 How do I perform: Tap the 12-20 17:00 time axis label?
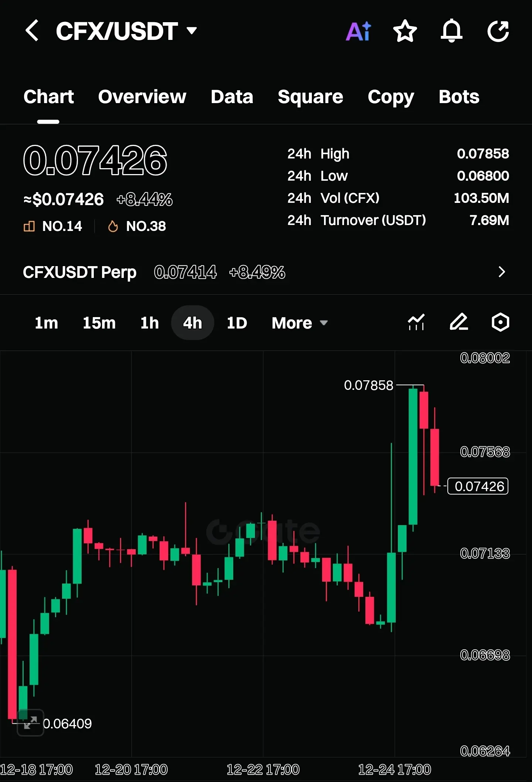(x=131, y=770)
